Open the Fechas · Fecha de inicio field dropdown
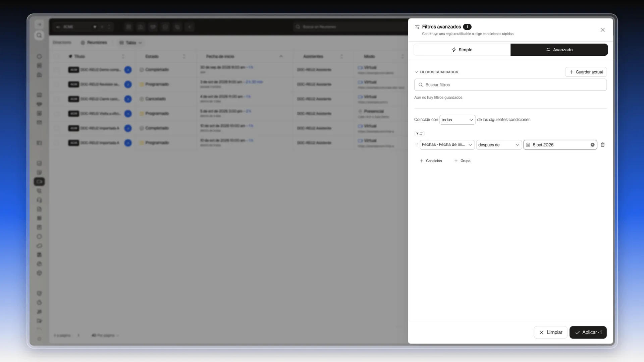The height and width of the screenshot is (362, 644). [x=447, y=145]
